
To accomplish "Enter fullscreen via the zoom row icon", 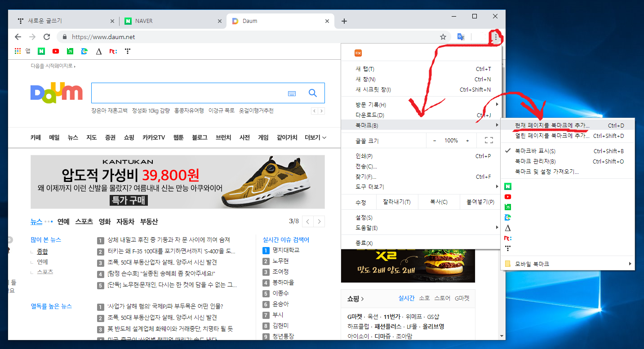I will (489, 141).
